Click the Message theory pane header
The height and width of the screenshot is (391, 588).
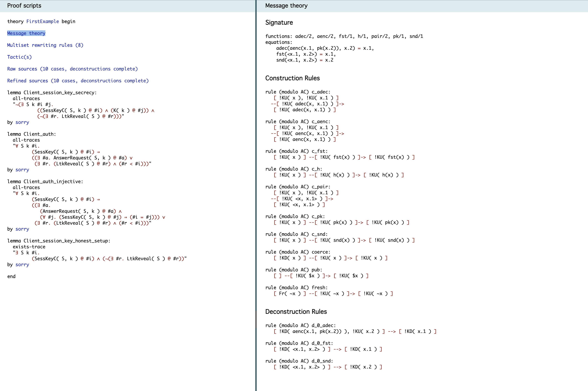[286, 5]
